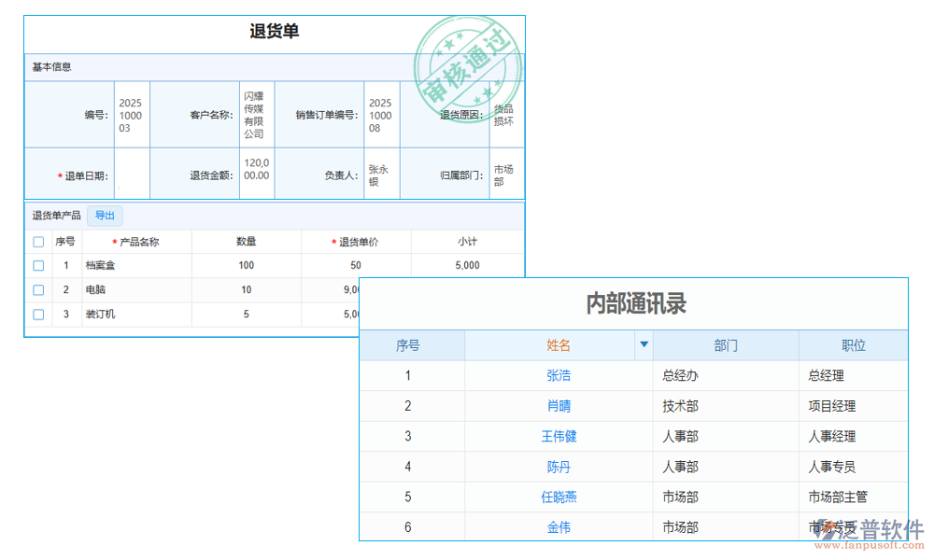
Task: Open the sort dropdown on 姓名 column
Action: point(644,344)
